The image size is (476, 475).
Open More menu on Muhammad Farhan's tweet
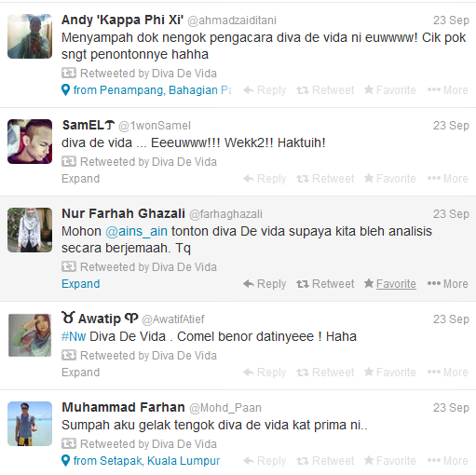(x=447, y=461)
